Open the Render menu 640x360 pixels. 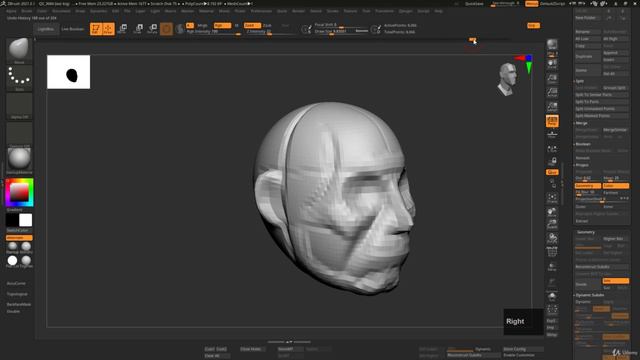pyautogui.click(x=298, y=11)
